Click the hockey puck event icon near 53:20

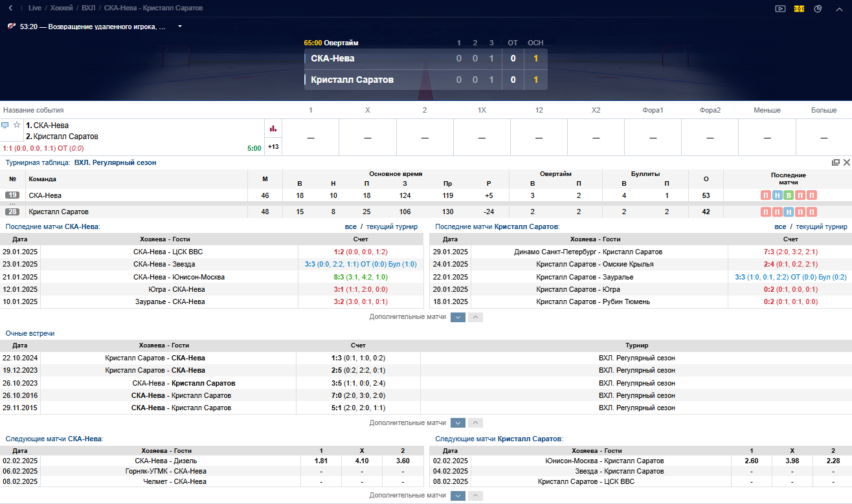pyautogui.click(x=12, y=27)
